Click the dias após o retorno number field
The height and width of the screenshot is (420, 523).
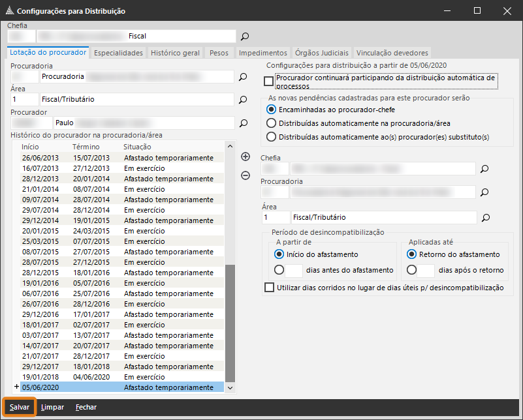426,270
